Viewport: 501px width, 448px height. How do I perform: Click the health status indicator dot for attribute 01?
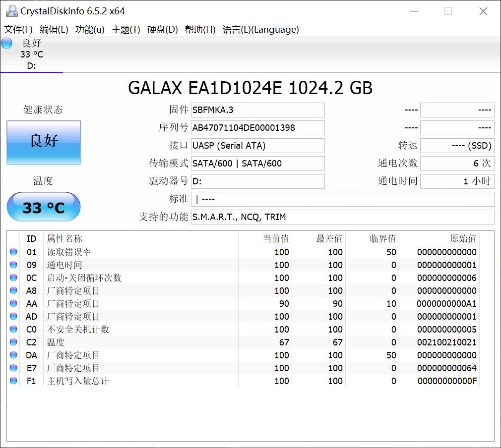[13, 252]
